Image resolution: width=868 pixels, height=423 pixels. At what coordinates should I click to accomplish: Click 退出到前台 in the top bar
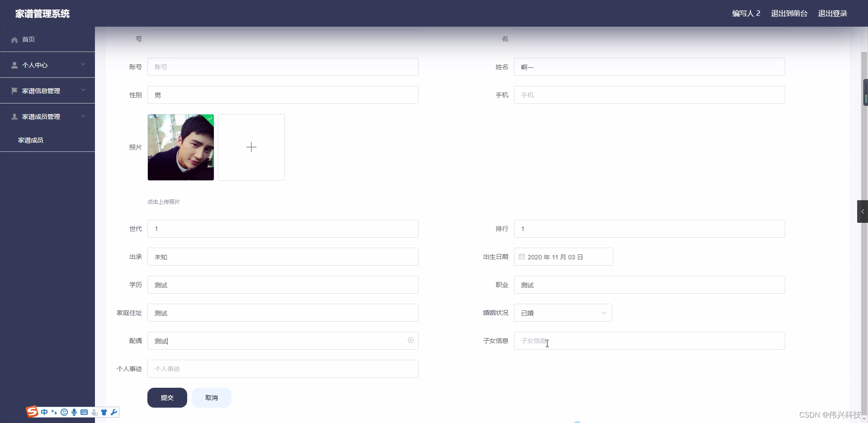[x=789, y=13]
